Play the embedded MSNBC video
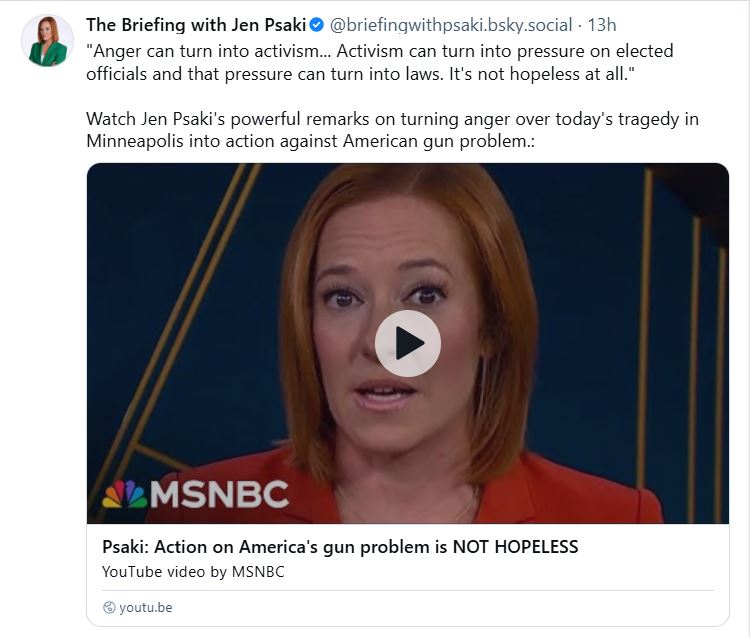 point(408,343)
